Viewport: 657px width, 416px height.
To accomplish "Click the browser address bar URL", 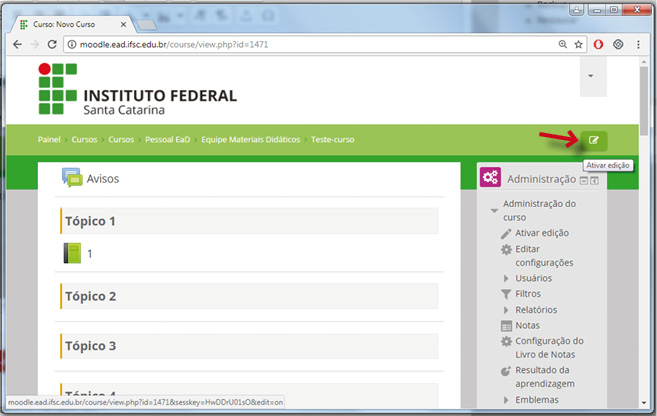I will 300,45.
